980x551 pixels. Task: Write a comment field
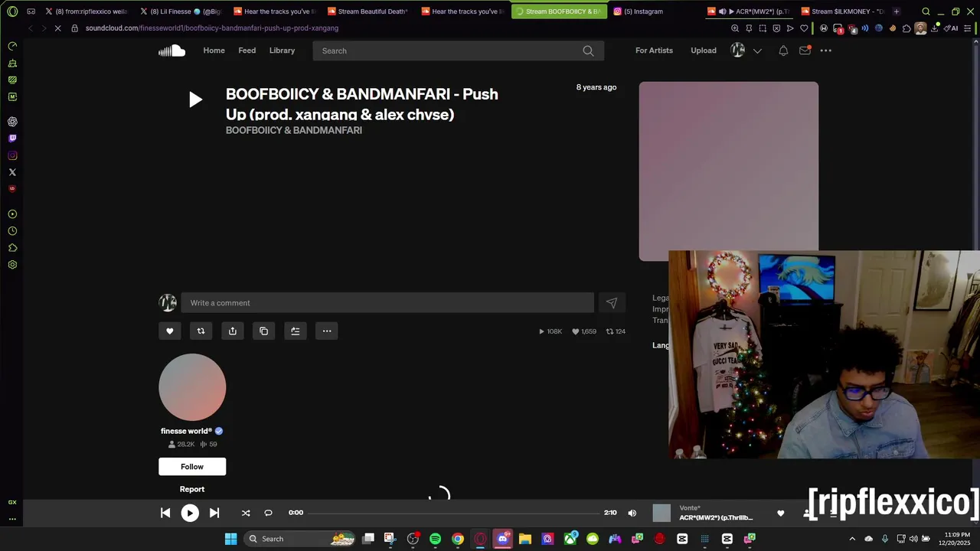[x=387, y=303]
